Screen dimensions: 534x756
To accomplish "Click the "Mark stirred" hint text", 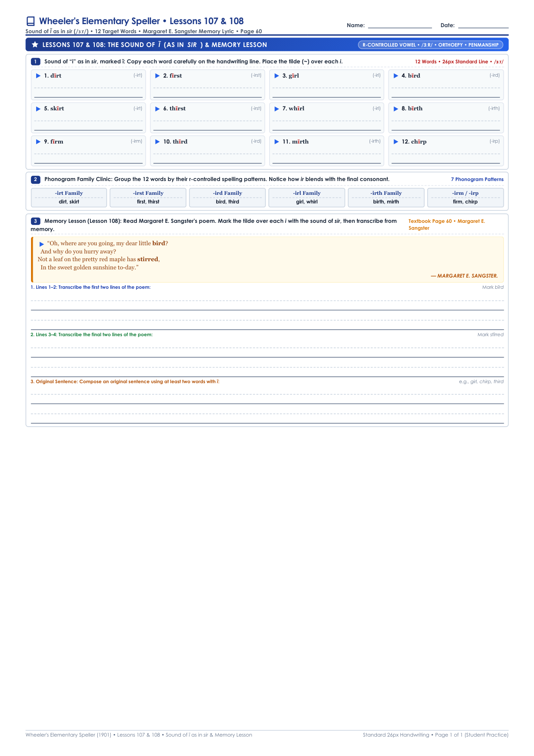I will coord(491,334).
